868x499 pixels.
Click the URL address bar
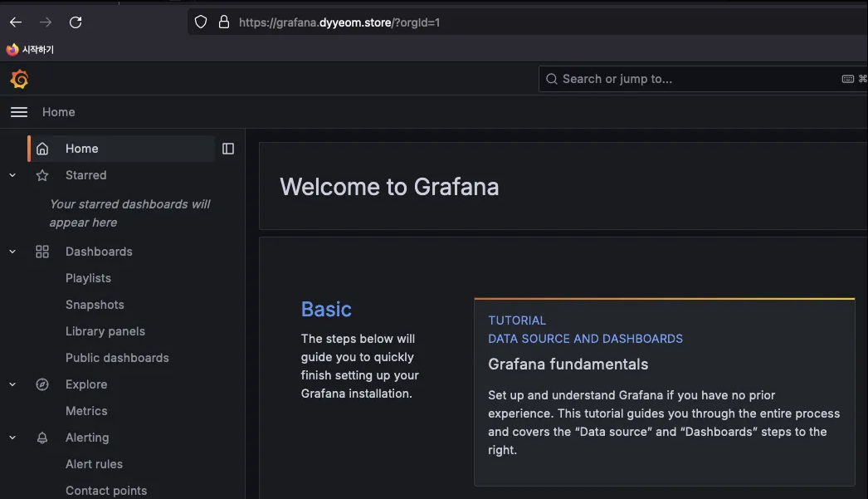528,22
